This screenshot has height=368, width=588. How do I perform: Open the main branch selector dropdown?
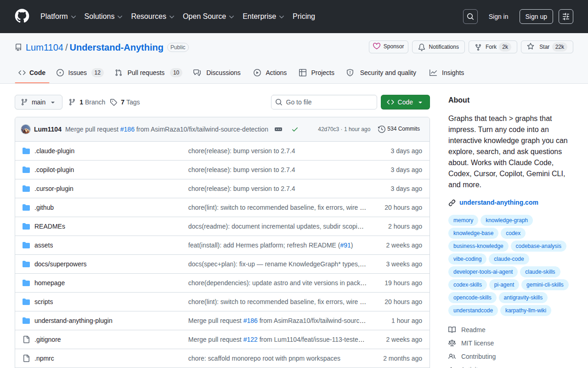tap(39, 102)
